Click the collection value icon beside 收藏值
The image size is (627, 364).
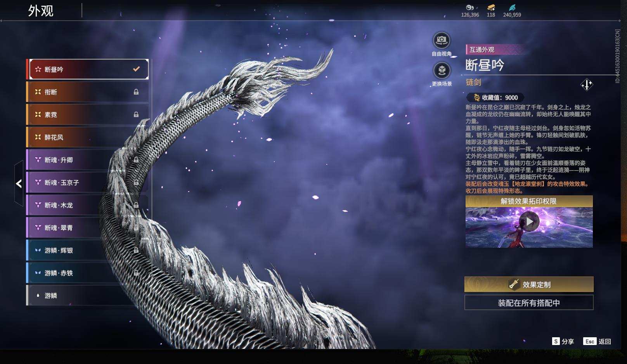pos(476,98)
